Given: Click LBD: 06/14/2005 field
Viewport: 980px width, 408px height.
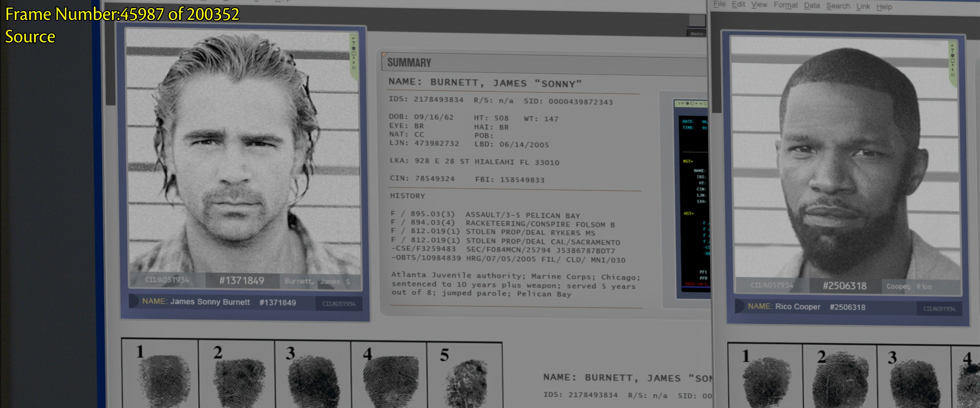Looking at the screenshot, I should click(x=511, y=144).
